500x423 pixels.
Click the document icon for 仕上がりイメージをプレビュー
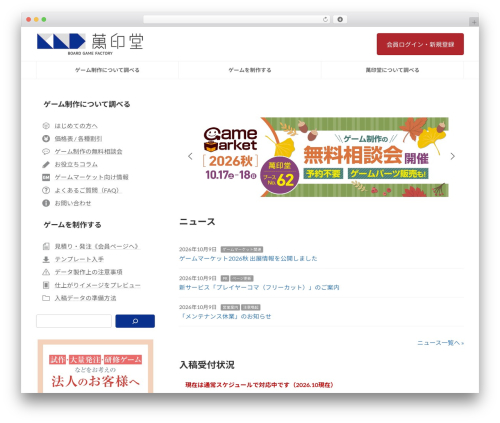46,285
